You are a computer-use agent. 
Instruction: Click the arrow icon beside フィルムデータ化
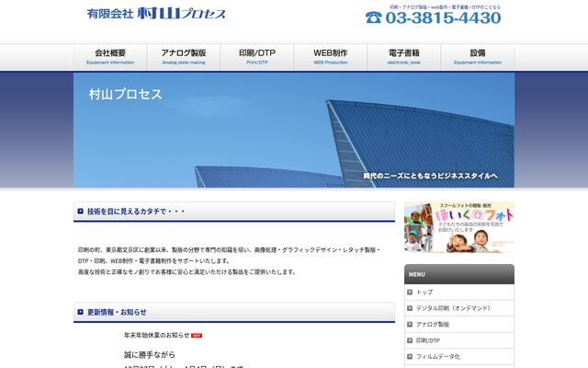[410, 356]
